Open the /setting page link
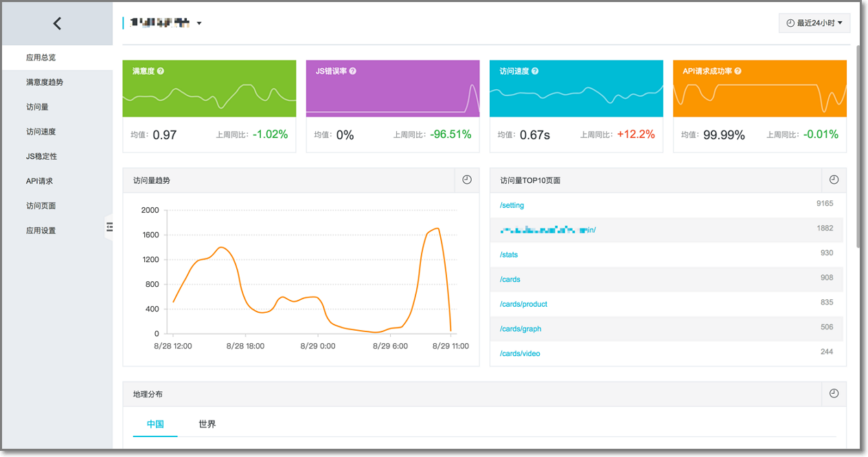The width and height of the screenshot is (868, 457). [512, 205]
